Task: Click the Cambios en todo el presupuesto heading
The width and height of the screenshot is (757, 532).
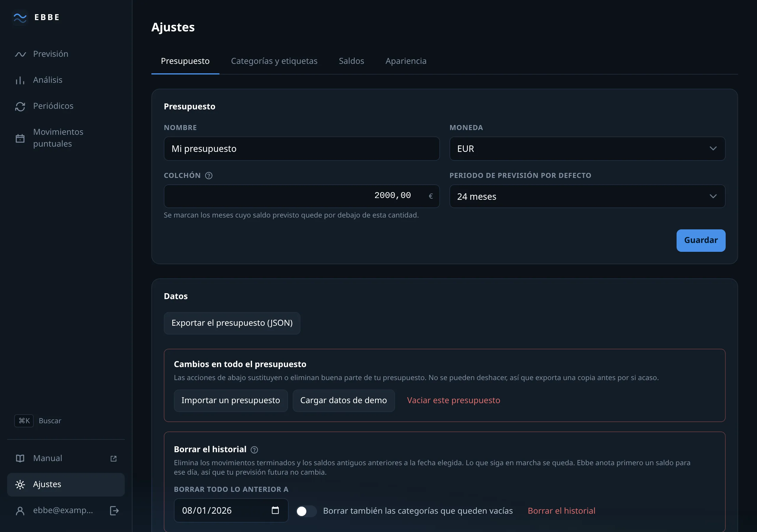Action: point(240,364)
